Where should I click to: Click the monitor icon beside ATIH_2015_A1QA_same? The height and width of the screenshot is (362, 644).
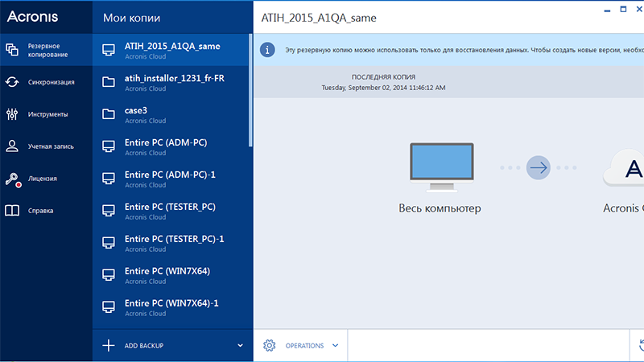[x=109, y=50]
